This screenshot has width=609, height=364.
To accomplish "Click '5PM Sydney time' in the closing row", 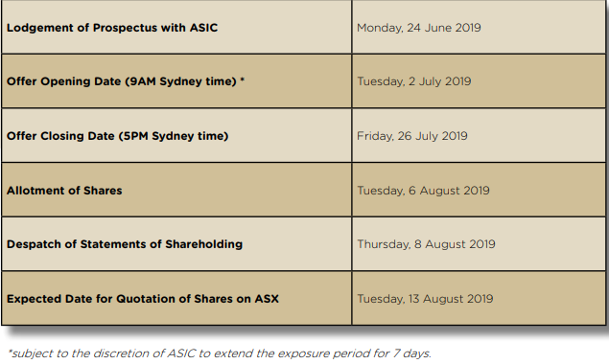I will [x=174, y=136].
